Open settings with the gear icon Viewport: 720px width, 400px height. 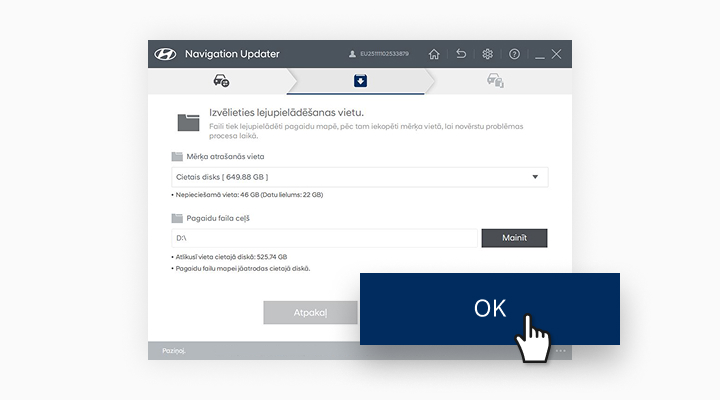point(488,54)
